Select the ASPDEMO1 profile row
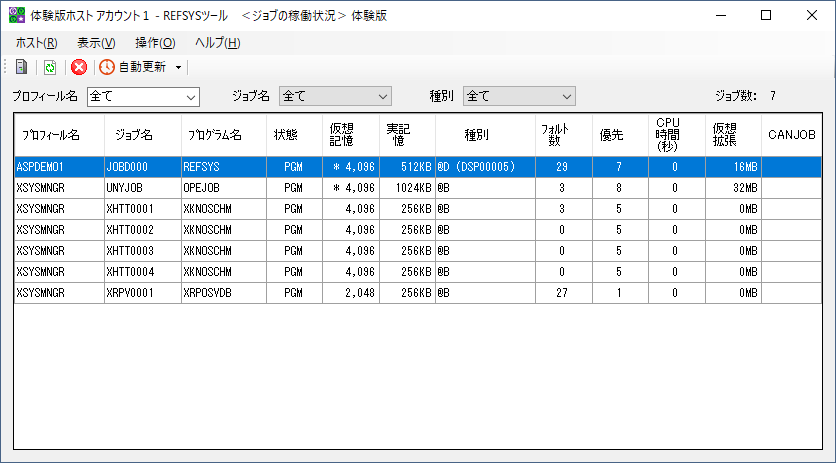The image size is (836, 463). coord(417,167)
